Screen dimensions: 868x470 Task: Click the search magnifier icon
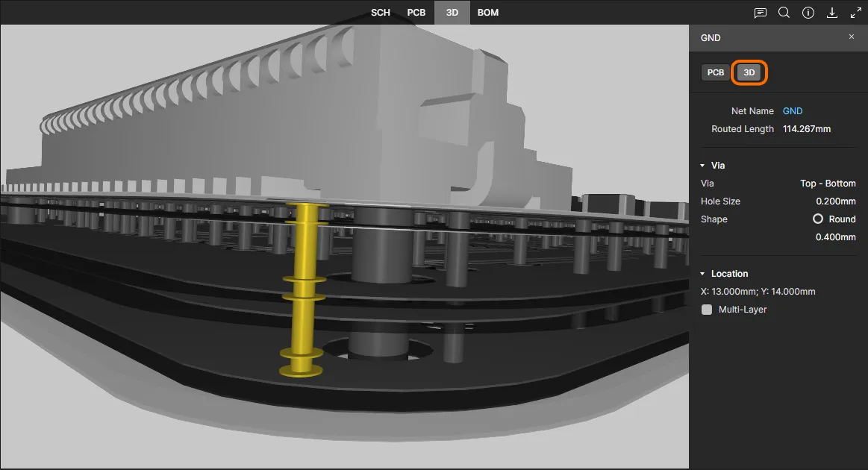point(784,13)
